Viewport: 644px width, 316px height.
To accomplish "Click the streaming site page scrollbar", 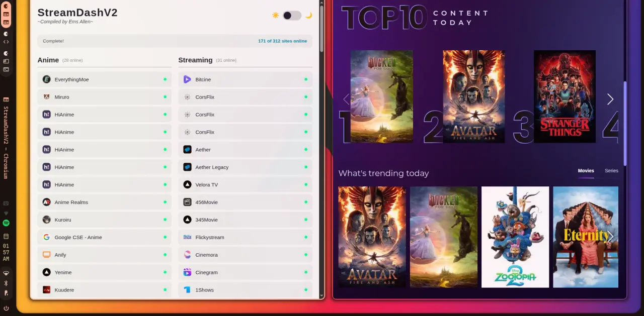I will point(625,124).
